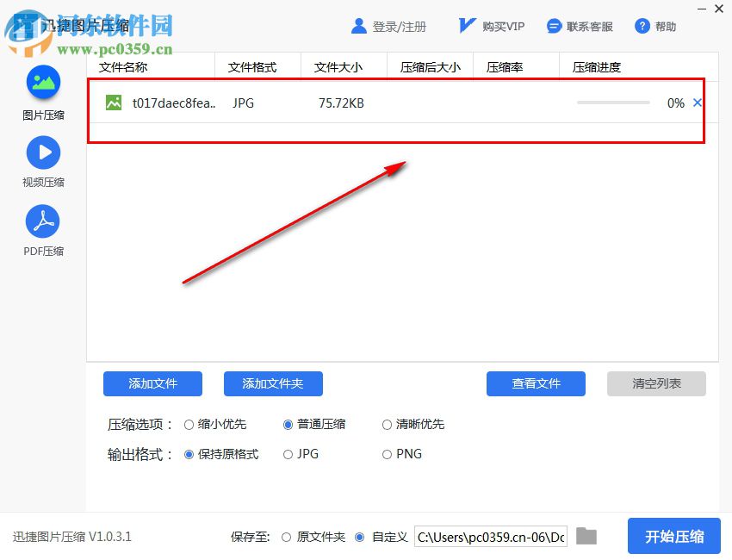
Task: Click the 开始压缩 start compression button
Action: (x=673, y=536)
